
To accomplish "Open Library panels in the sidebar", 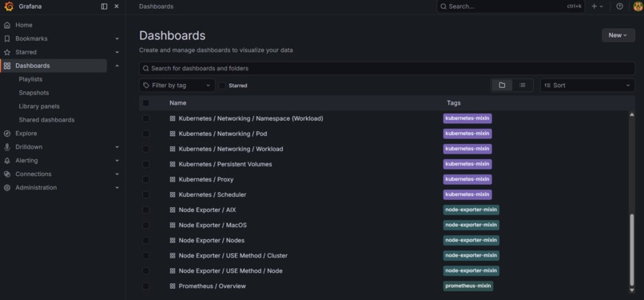I will 39,106.
